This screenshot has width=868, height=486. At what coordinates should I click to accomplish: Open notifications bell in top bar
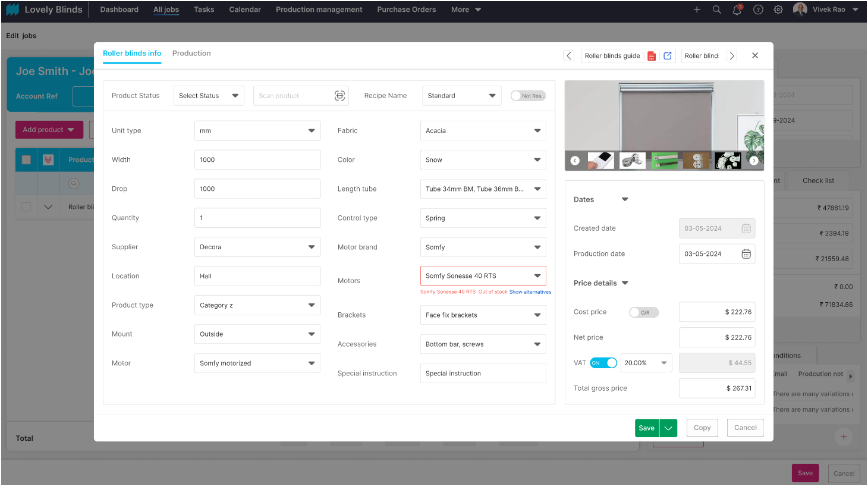click(737, 10)
